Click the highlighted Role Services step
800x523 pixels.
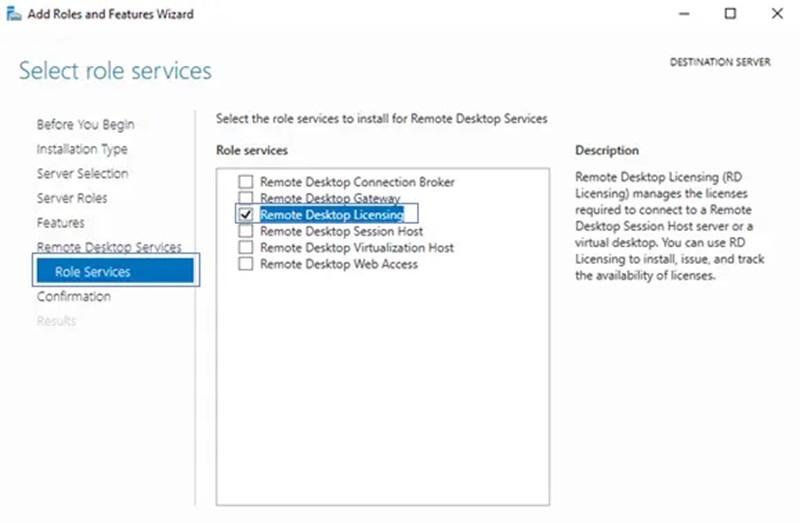coord(92,272)
